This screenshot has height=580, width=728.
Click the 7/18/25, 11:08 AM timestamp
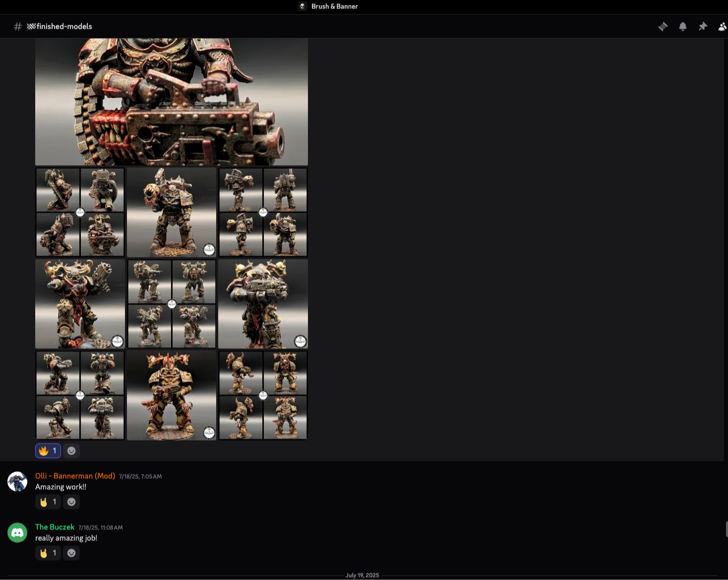tap(101, 527)
